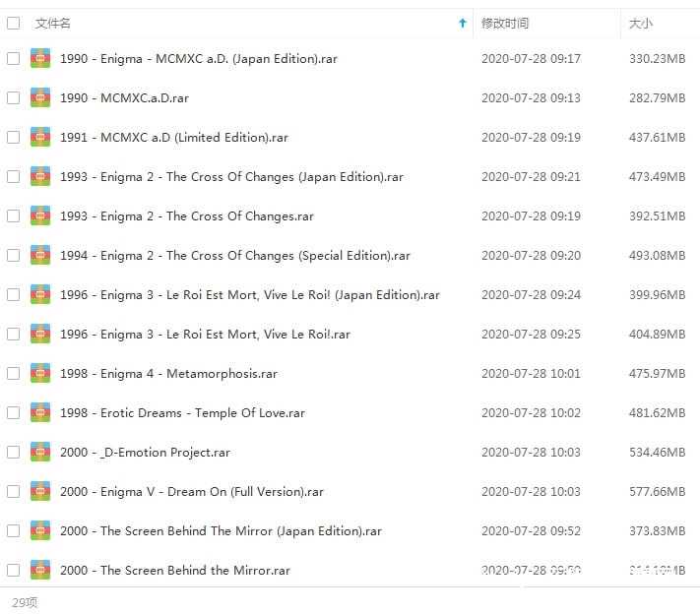This screenshot has height=614, width=700.
Task: Open The Cross Of Changes (Special Edition).rar
Action: pyautogui.click(x=235, y=255)
